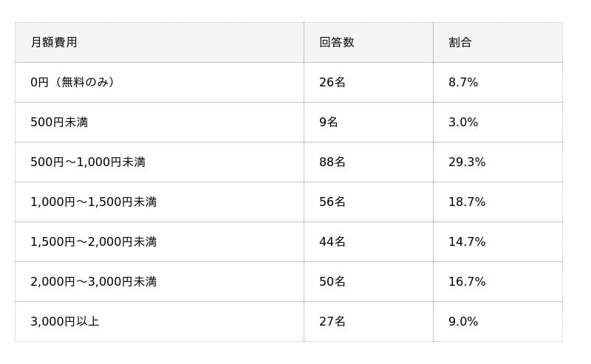591x364 pixels.
Task: Click the 割合 column header
Action: point(460,42)
